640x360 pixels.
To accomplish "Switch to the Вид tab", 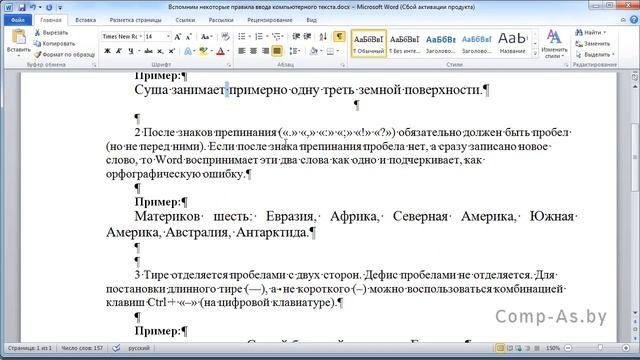I will [x=311, y=20].
